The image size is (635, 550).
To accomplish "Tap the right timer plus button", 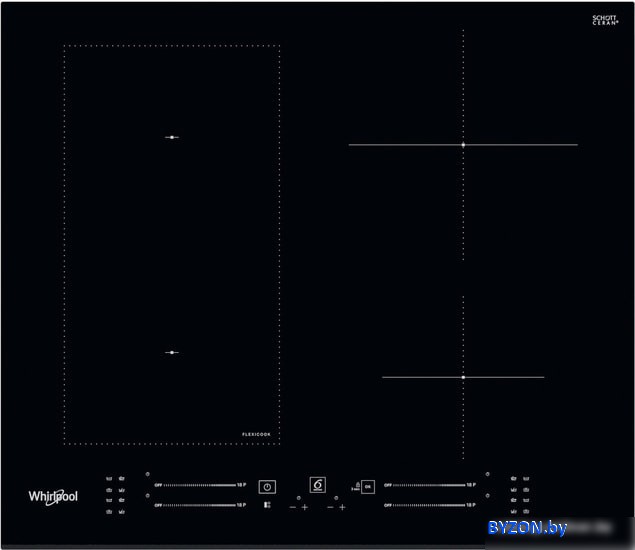I will point(342,507).
